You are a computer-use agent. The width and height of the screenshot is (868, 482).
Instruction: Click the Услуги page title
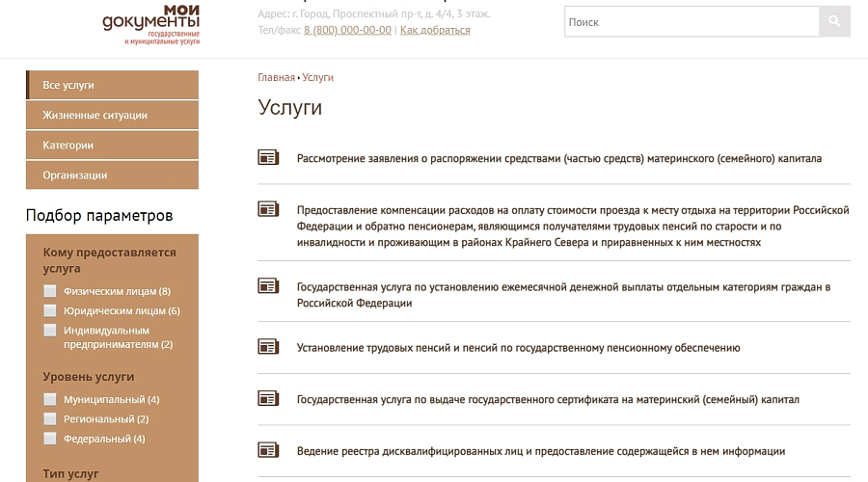coord(290,107)
